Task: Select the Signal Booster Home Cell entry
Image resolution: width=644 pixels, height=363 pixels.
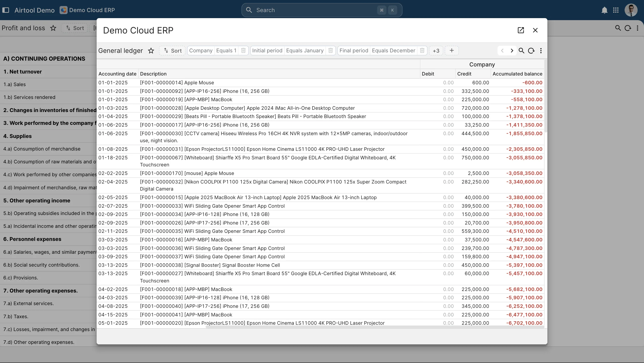Action: (x=320, y=265)
